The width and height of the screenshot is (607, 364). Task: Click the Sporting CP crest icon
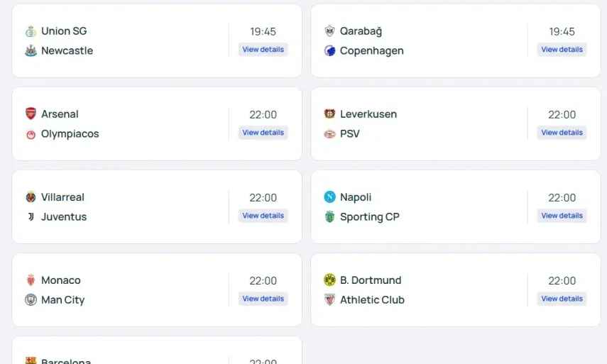(x=329, y=217)
